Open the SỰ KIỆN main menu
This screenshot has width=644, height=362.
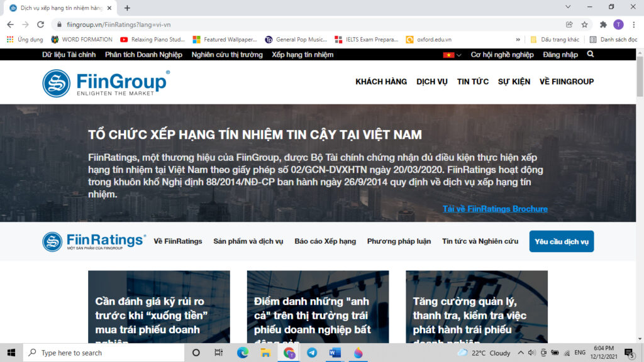pyautogui.click(x=514, y=82)
